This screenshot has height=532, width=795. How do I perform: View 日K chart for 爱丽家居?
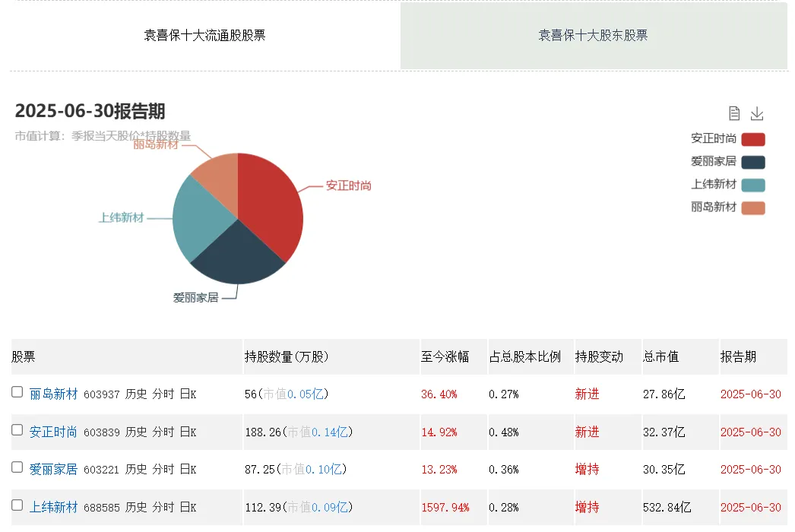pos(188,470)
